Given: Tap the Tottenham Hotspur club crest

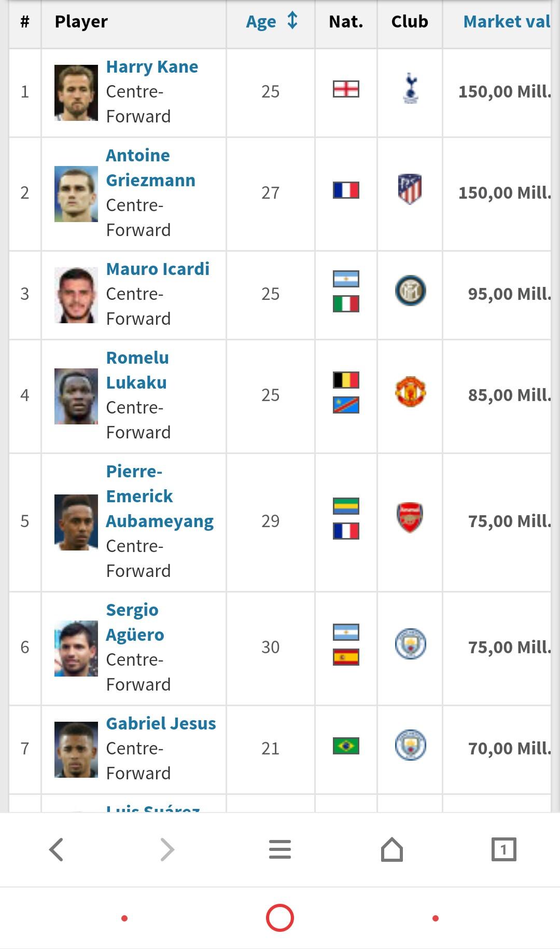Looking at the screenshot, I should [411, 88].
